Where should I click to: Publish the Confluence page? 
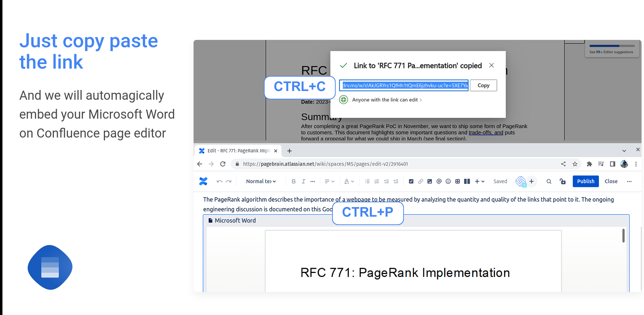(586, 181)
